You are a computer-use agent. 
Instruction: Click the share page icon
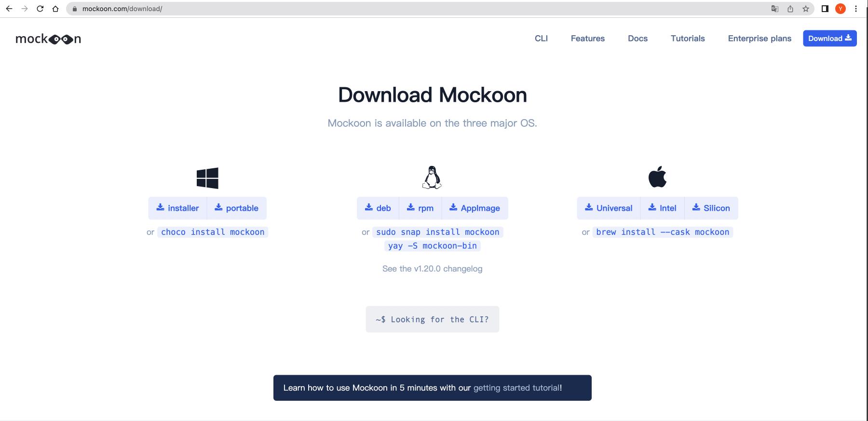790,9
